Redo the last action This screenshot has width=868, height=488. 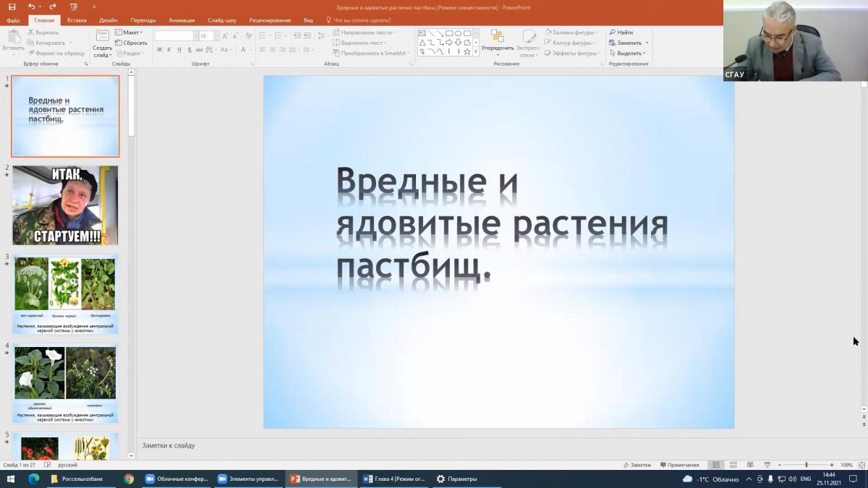(52, 7)
